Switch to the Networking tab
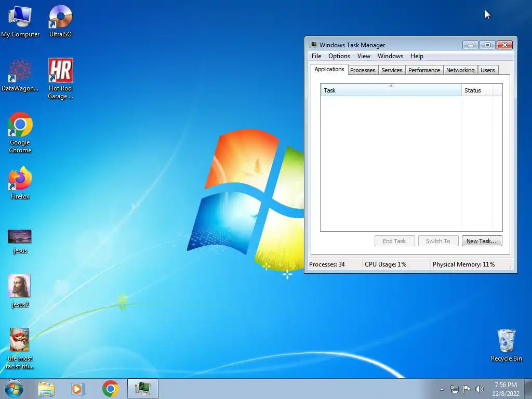This screenshot has width=532, height=399. [460, 70]
